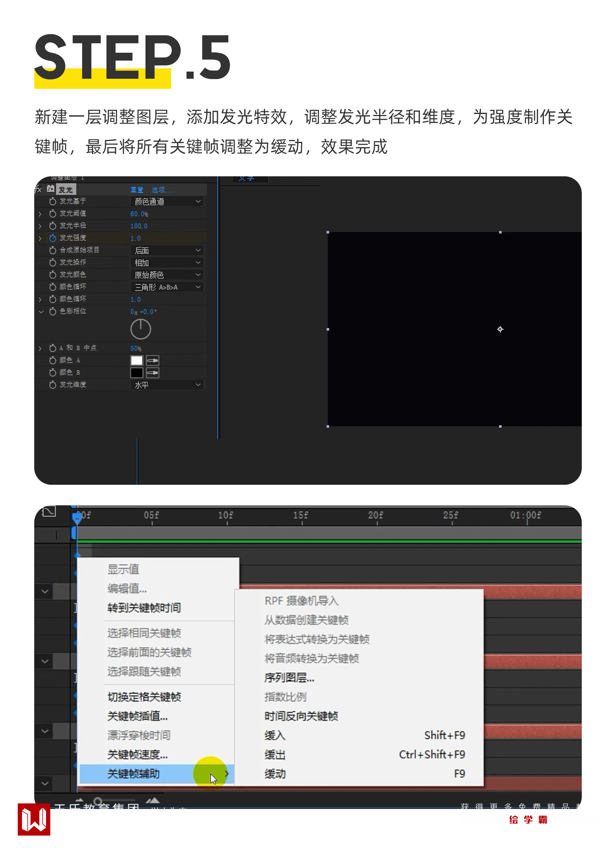
Task: Open the 三角形 A>B>A dropdown
Action: pos(167,287)
